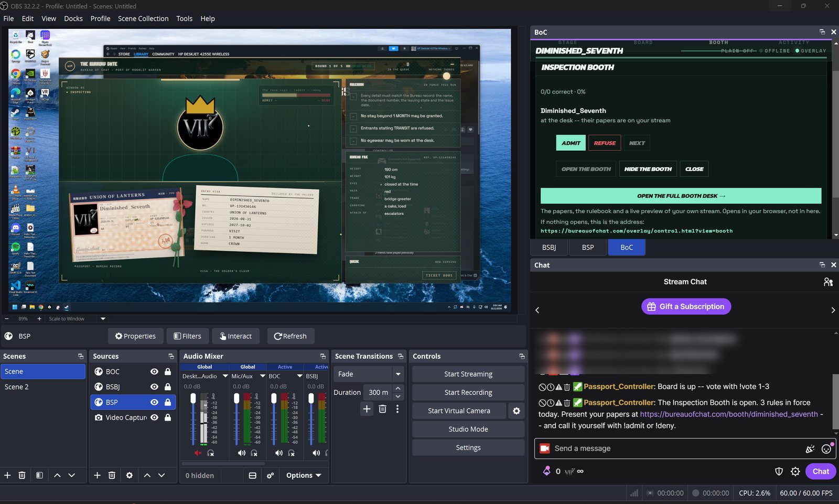Click Gift a Subscription
The image size is (839, 504).
tap(686, 306)
